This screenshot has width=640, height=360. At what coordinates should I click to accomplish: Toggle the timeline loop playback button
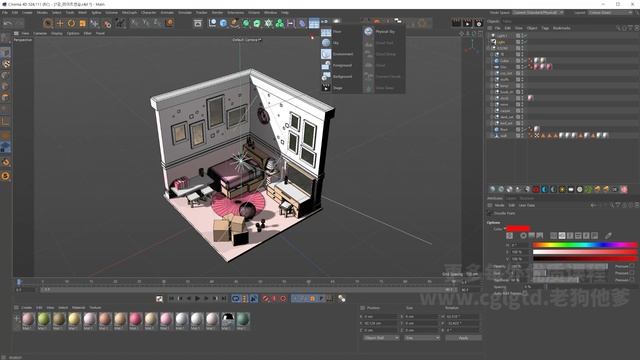(x=236, y=299)
